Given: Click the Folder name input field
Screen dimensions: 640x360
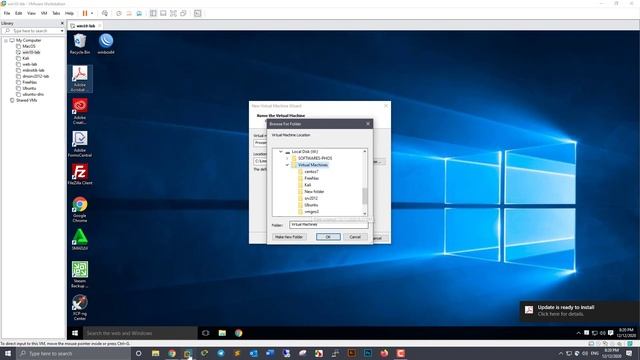Looking at the screenshot, I should tap(328, 224).
